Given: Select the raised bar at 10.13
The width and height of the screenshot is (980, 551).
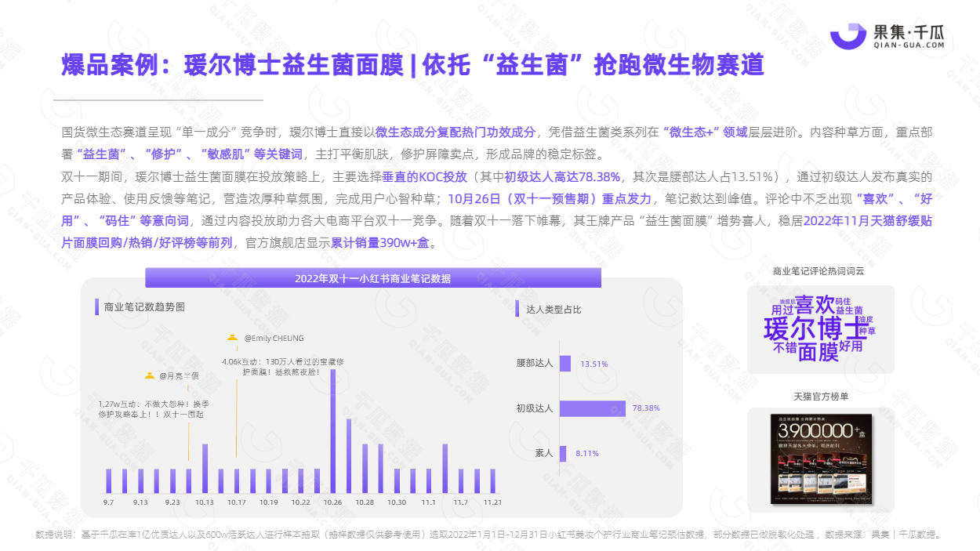Looking at the screenshot, I should pos(205,469).
